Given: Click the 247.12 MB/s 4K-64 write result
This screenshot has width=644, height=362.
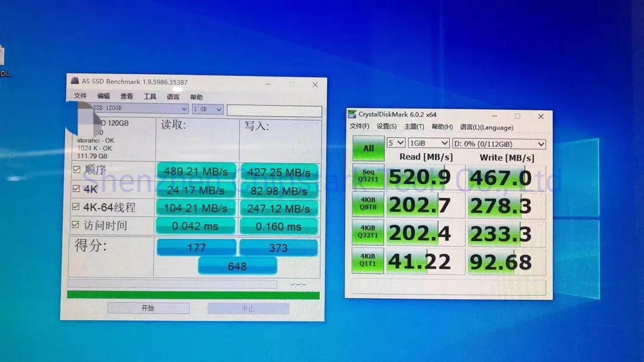Looking at the screenshot, I should click(x=279, y=209).
